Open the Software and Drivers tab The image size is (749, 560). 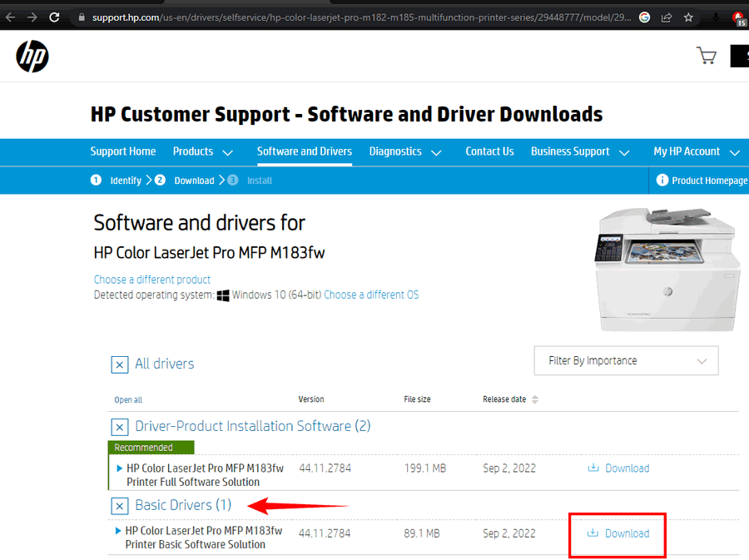[304, 151]
